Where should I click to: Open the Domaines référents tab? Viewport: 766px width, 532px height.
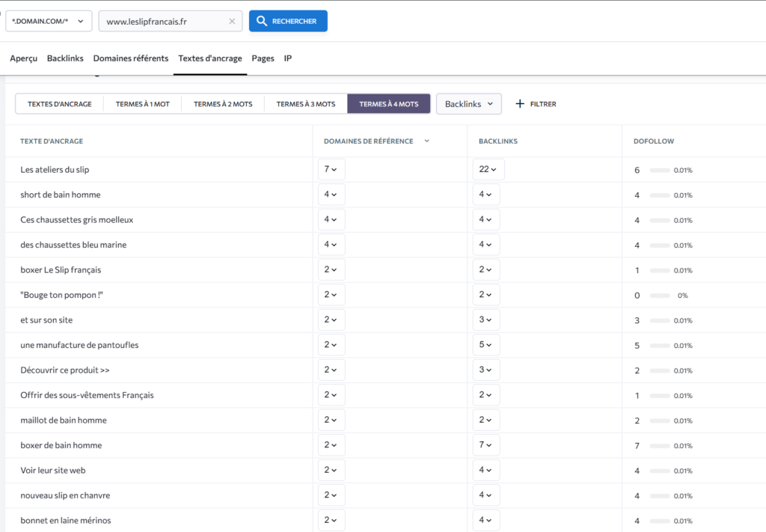pyautogui.click(x=131, y=58)
